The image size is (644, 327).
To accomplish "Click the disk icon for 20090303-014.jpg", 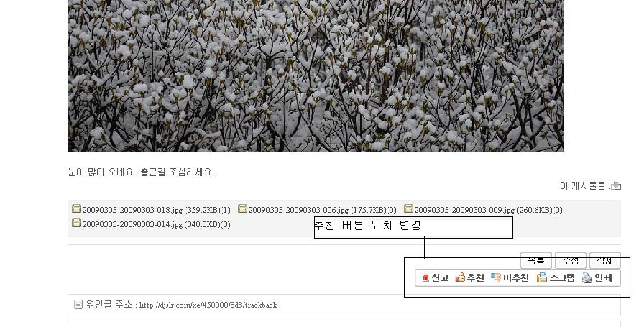I will (x=76, y=223).
